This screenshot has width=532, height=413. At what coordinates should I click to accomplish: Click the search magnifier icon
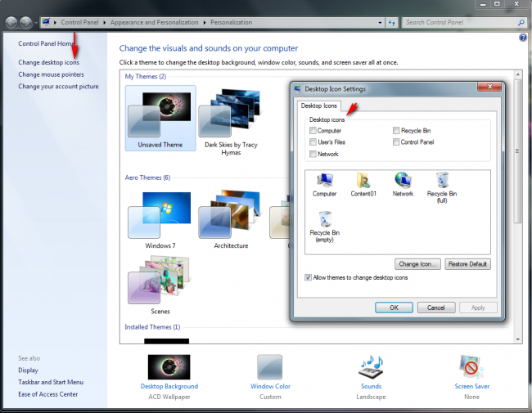click(x=521, y=23)
